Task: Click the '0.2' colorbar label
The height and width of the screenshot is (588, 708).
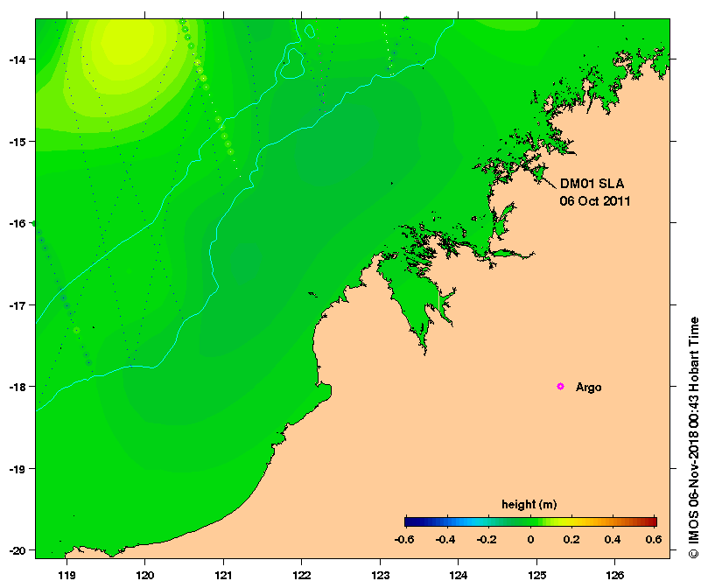Action: 571,539
